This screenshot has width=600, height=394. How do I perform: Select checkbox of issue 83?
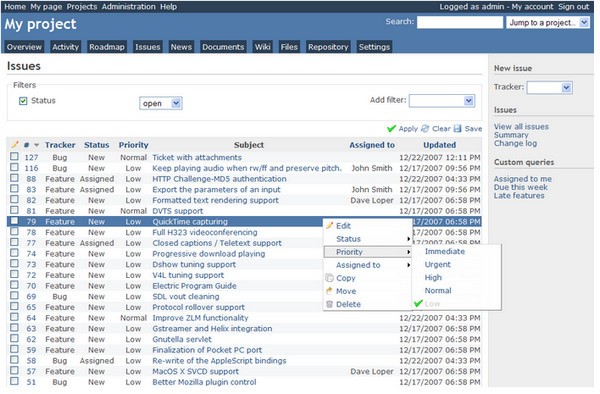click(x=14, y=189)
